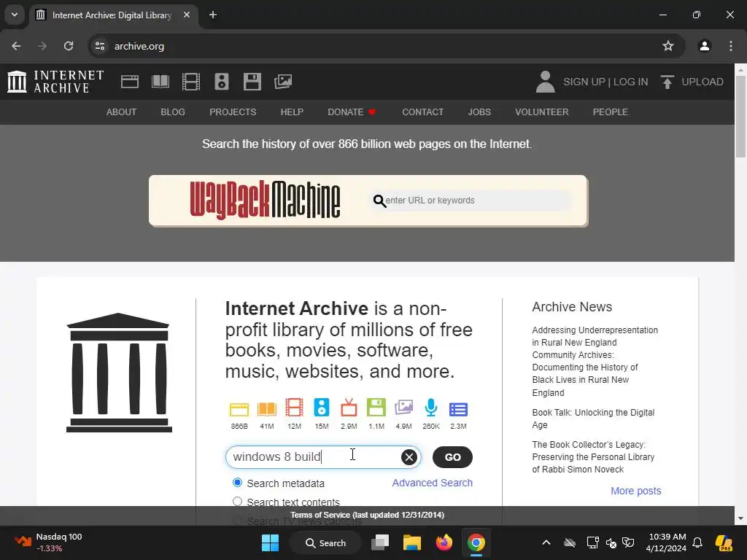
Task: Open the PROJECTS menu item
Action: click(x=233, y=112)
